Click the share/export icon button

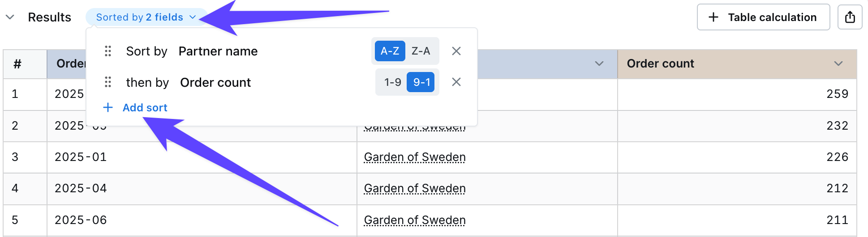point(850,17)
